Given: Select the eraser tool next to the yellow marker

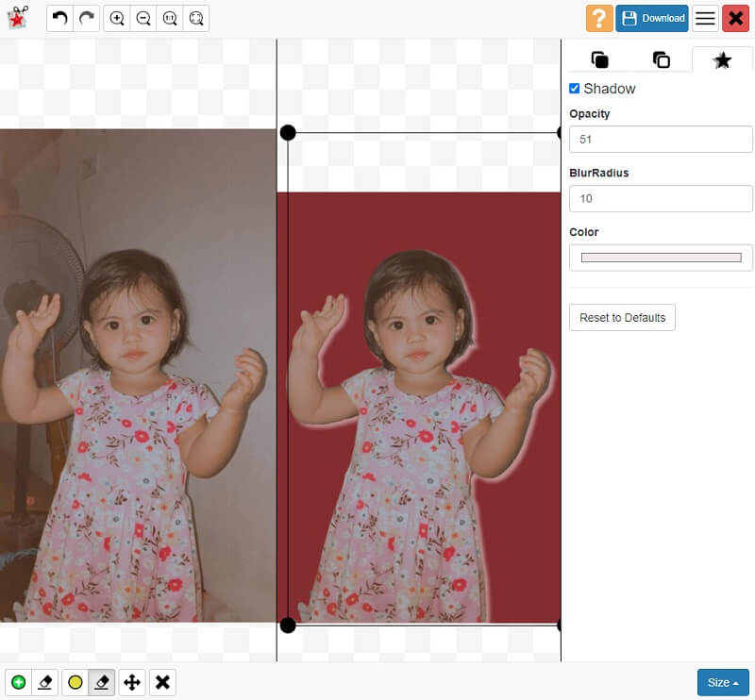Looking at the screenshot, I should (x=101, y=682).
